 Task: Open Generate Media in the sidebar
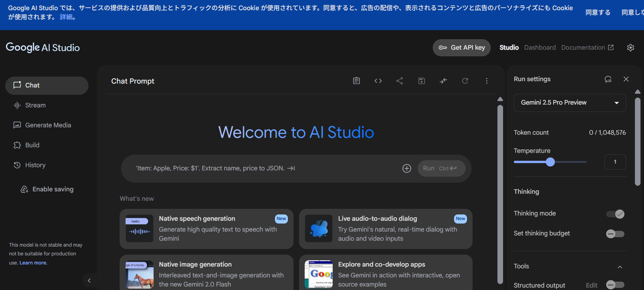click(x=47, y=125)
